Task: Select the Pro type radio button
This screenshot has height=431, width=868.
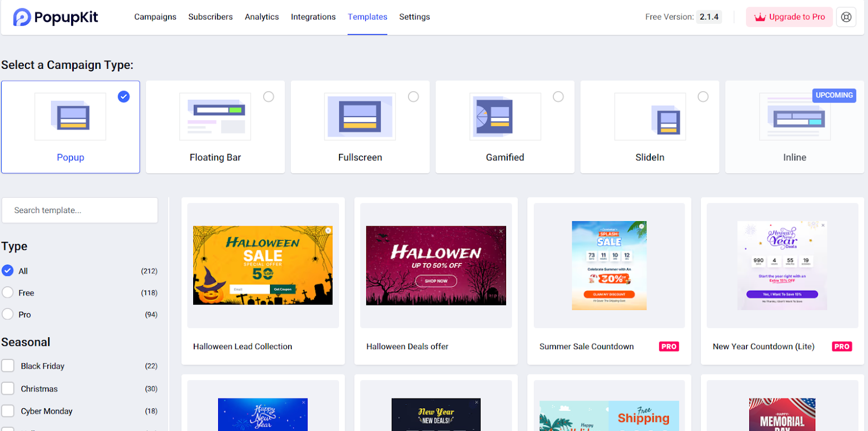Action: (8, 314)
